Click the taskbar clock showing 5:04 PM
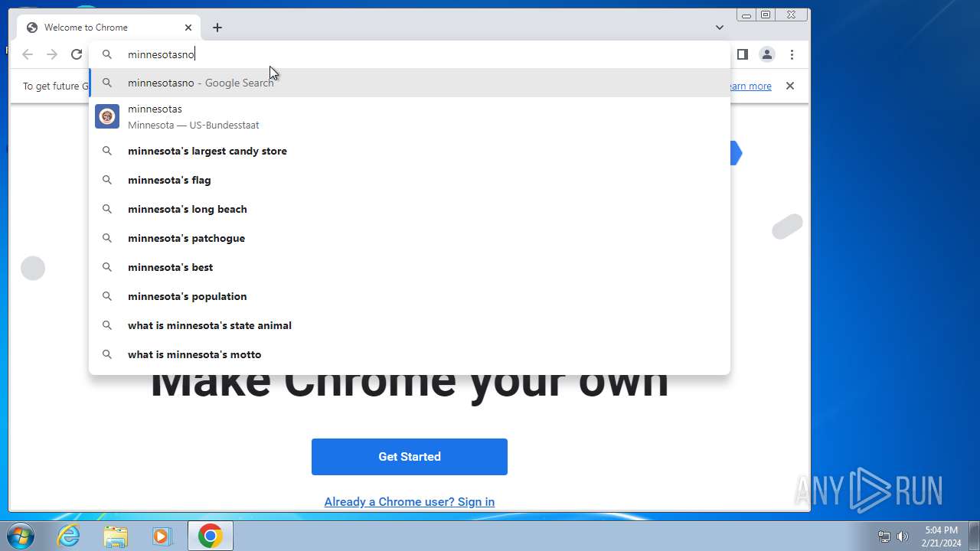This screenshot has height=551, width=980. click(941, 536)
